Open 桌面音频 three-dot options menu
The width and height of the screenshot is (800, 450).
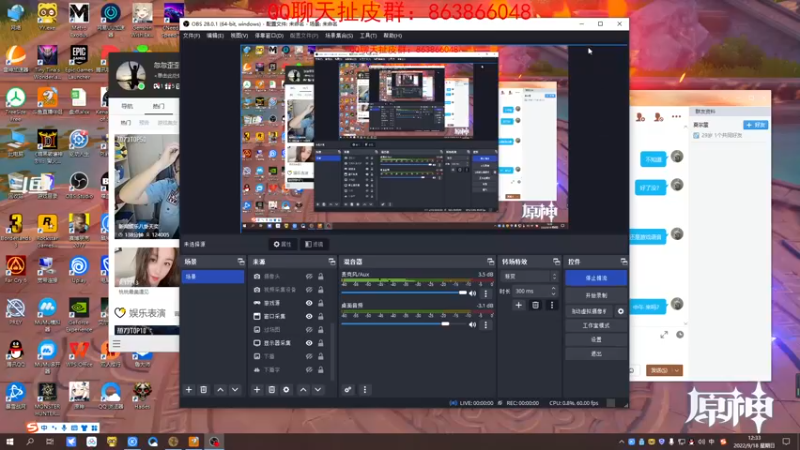pos(486,324)
